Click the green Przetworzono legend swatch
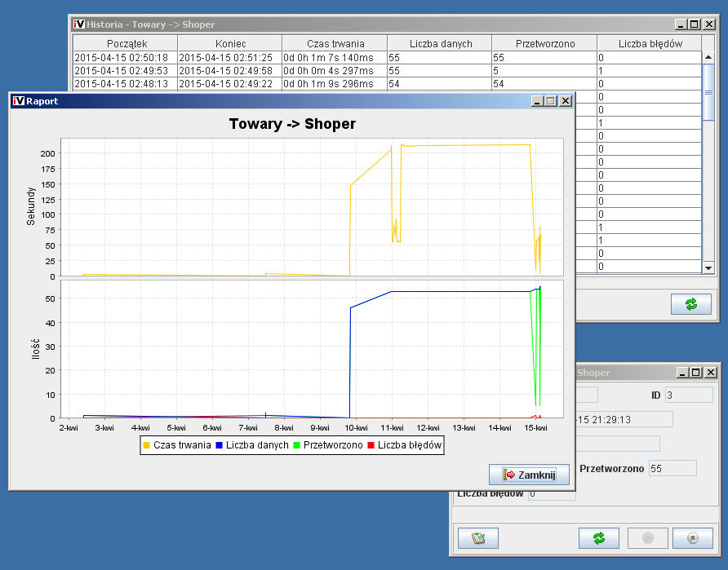Screen dimensions: 728x570 (x=297, y=445)
